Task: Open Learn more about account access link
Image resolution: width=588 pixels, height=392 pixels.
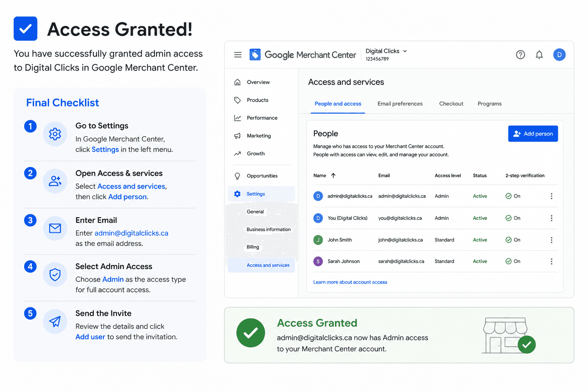Action: (350, 282)
